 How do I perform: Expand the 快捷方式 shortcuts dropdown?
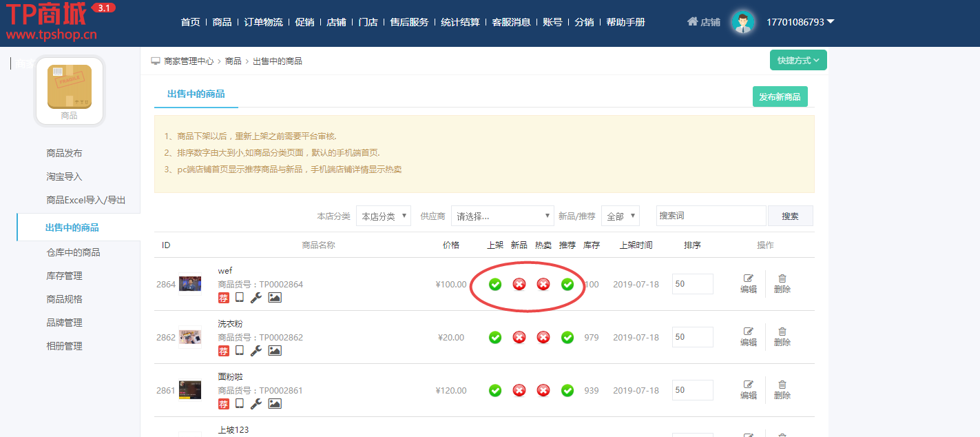coord(798,61)
